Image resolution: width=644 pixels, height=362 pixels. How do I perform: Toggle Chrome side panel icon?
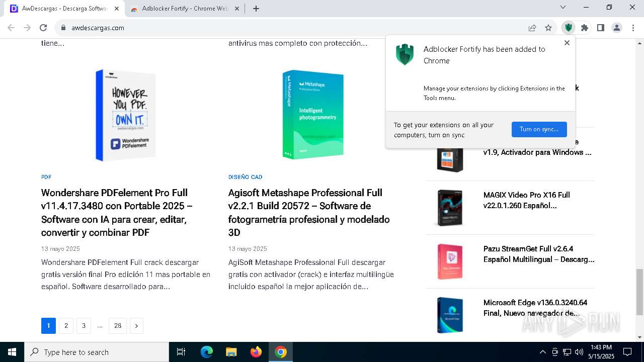pyautogui.click(x=601, y=28)
